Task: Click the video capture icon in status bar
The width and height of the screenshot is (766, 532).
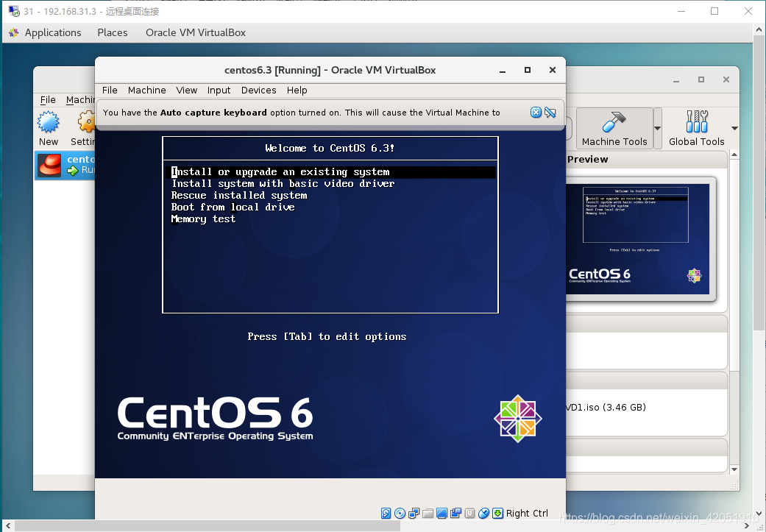Action: (455, 513)
